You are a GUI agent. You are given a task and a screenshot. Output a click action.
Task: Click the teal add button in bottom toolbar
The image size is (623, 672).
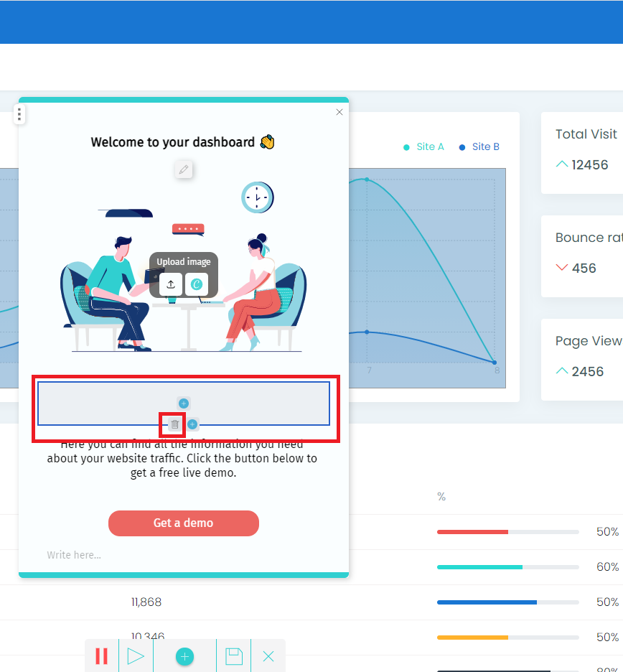(184, 656)
